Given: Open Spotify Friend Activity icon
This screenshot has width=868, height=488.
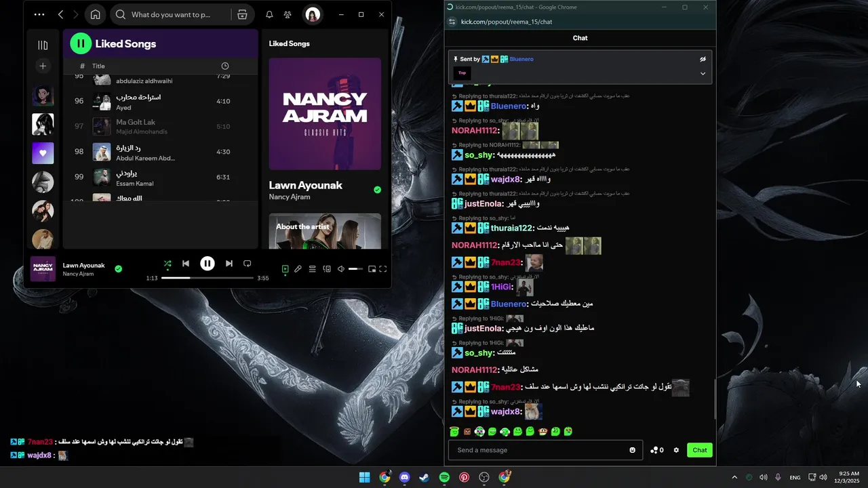Looking at the screenshot, I should pyautogui.click(x=288, y=14).
